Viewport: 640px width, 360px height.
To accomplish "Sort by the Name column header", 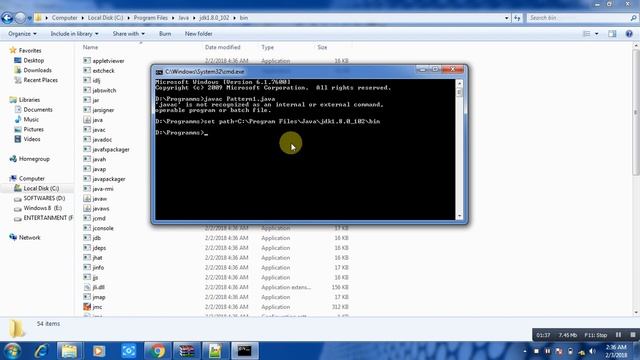I will click(91, 47).
